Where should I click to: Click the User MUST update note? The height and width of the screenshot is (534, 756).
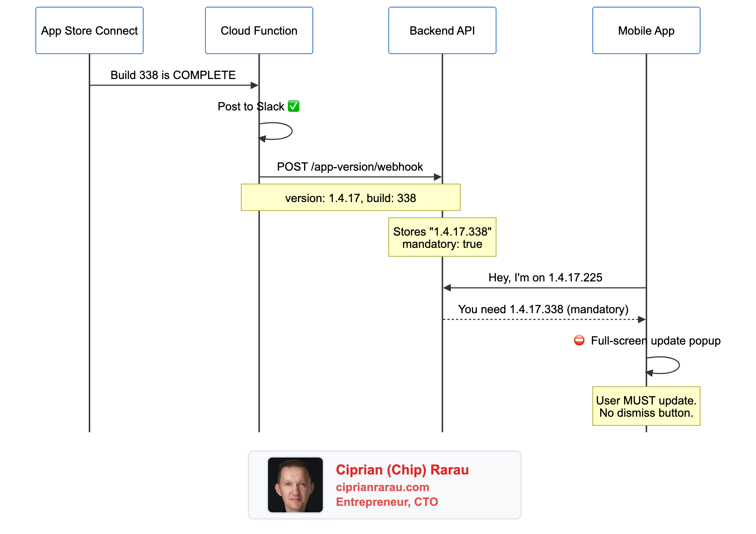coord(646,406)
